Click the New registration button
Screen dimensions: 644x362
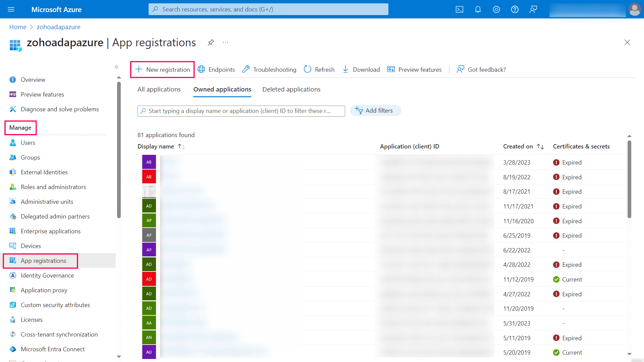coord(162,69)
